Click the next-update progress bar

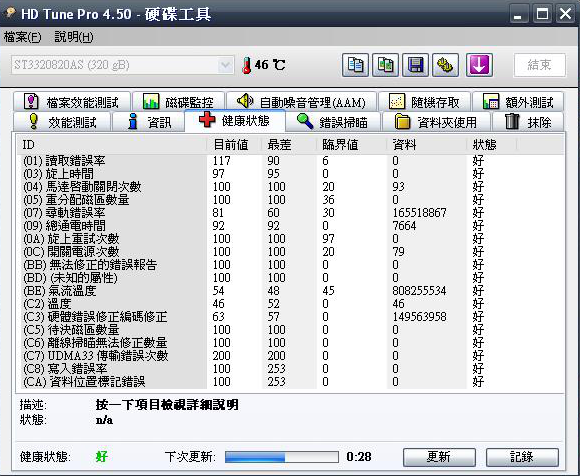pos(282,457)
